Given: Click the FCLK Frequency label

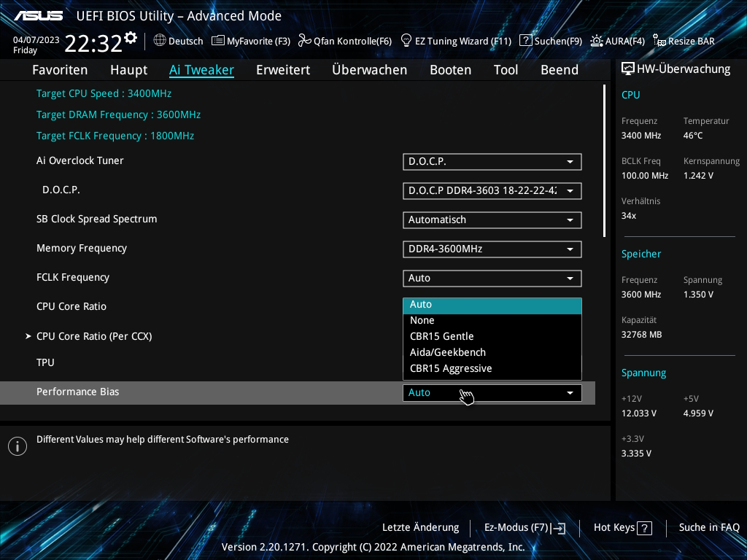Looking at the screenshot, I should click(x=73, y=278).
